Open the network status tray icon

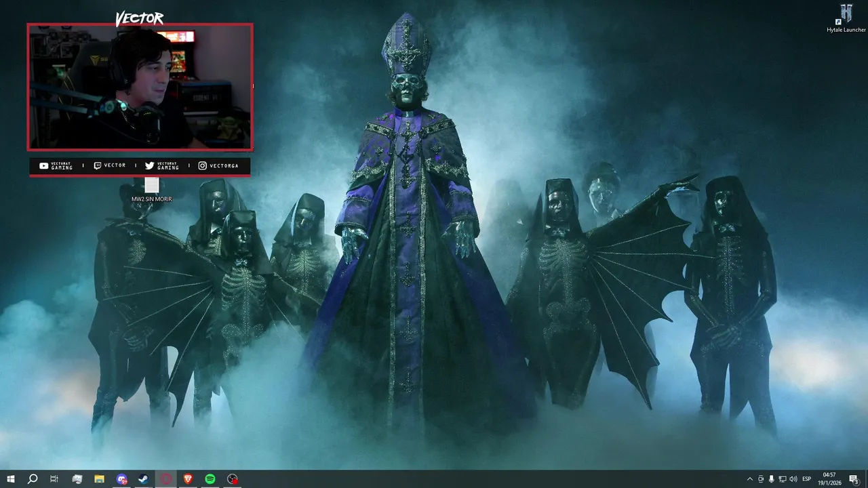(782, 479)
